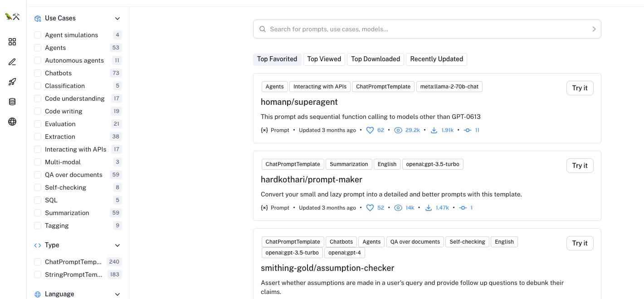
Task: Click Try it on homanp/superagent
Action: 580,88
